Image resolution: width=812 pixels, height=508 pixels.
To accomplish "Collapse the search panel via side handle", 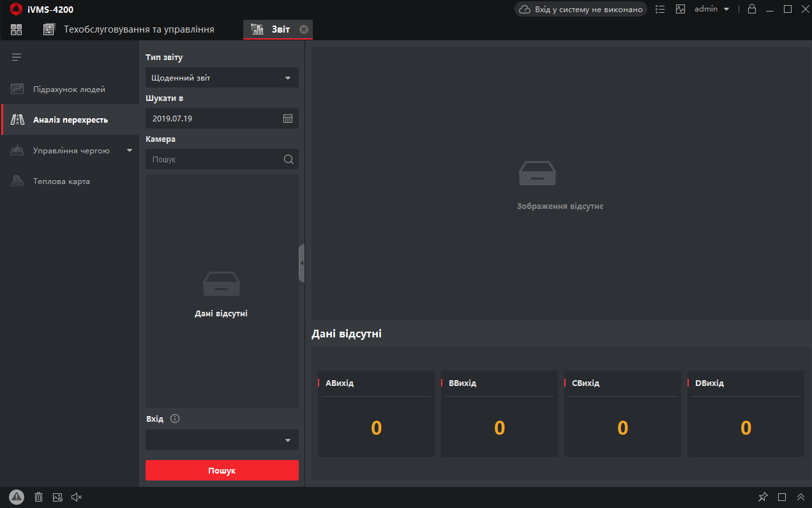I will coord(301,263).
